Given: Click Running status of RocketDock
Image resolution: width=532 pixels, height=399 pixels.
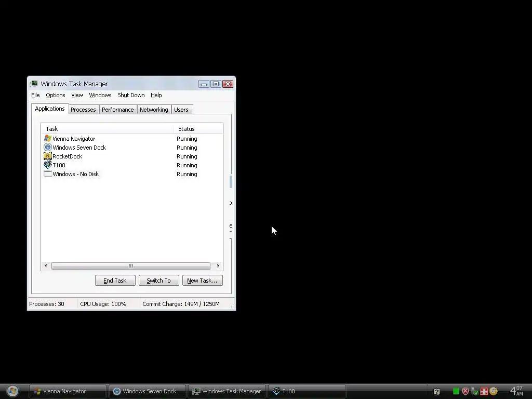Looking at the screenshot, I should click(x=187, y=156).
